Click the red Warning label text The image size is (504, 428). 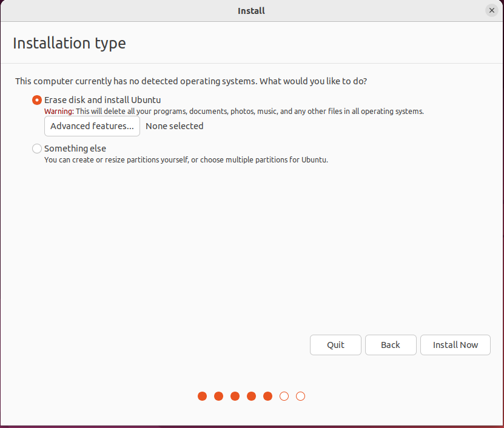point(59,111)
